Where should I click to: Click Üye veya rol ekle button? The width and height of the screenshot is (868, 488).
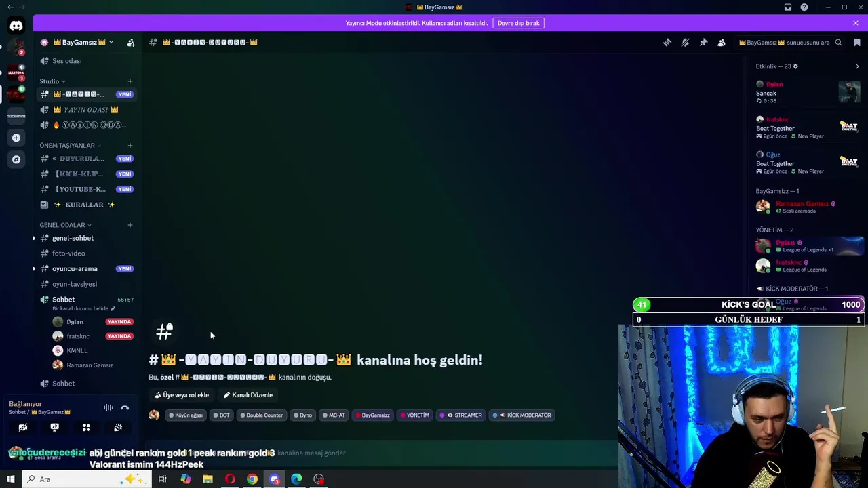coord(181,395)
